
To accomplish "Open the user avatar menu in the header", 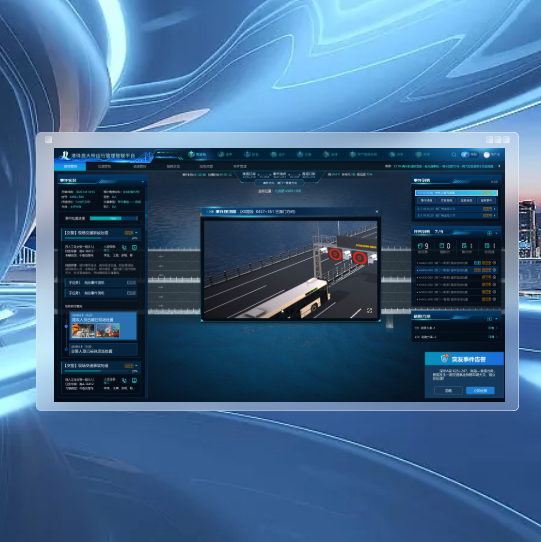I will [487, 155].
